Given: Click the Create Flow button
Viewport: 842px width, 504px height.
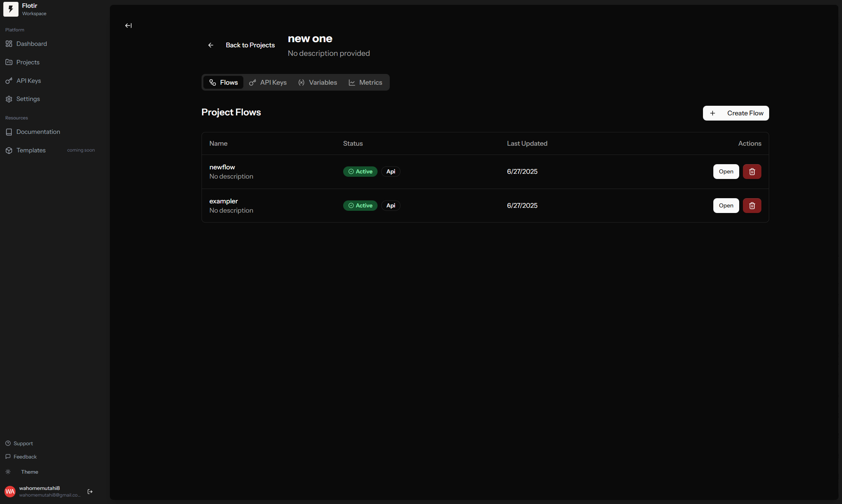Looking at the screenshot, I should coord(736,113).
